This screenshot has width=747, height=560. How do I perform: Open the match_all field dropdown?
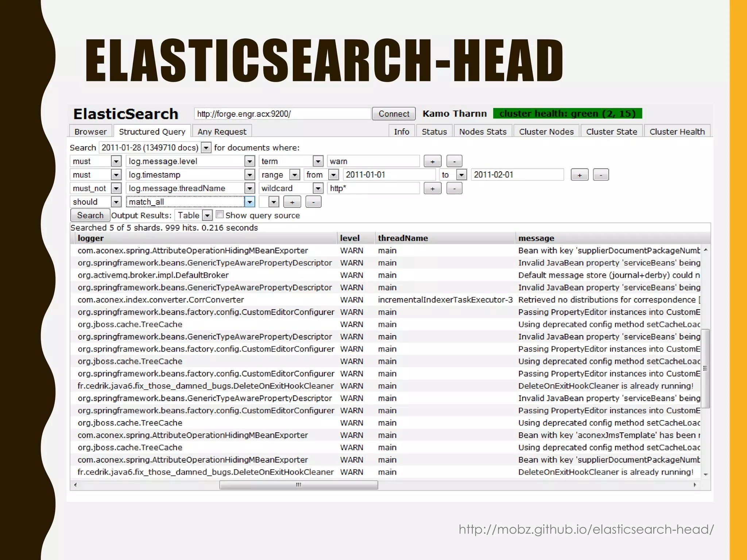249,202
